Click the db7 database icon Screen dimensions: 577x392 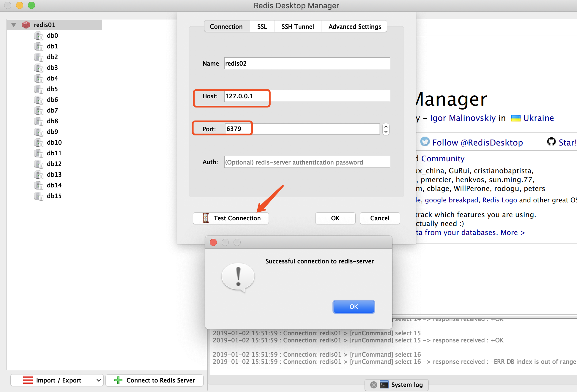point(38,111)
